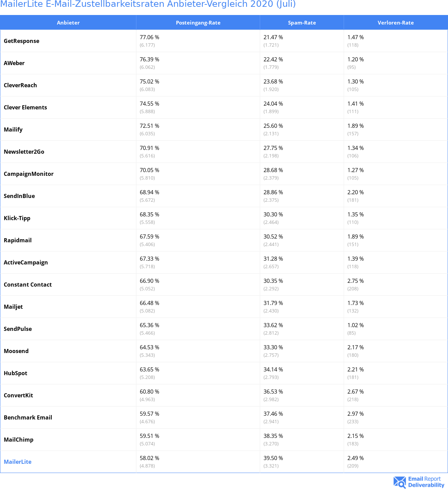Click the MailChimp provider name

19,440
